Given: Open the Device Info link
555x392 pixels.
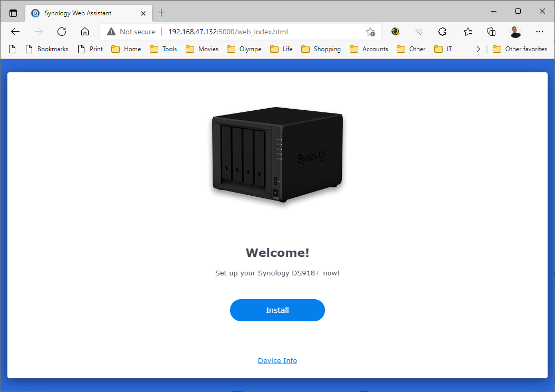Looking at the screenshot, I should coord(277,360).
